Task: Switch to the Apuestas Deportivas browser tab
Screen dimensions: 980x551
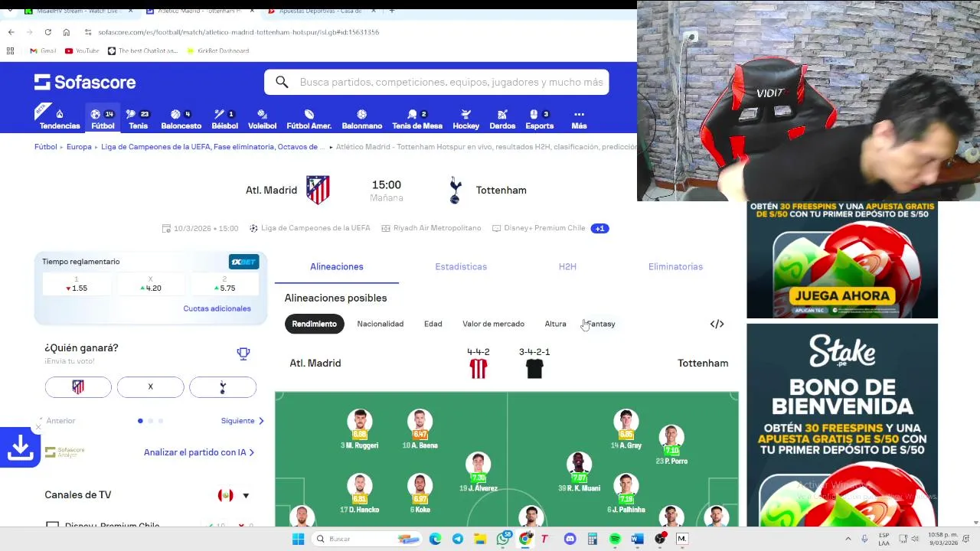Action: coord(320,11)
